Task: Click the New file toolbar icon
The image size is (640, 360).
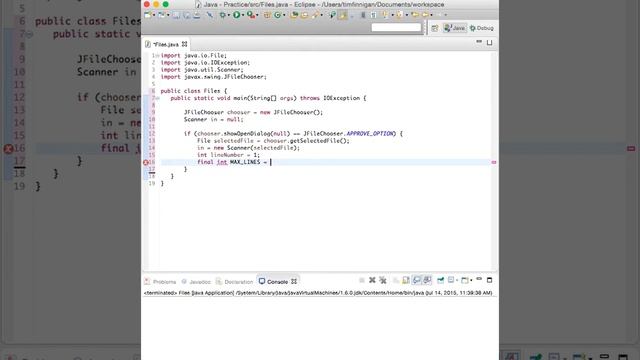Action: [148, 15]
